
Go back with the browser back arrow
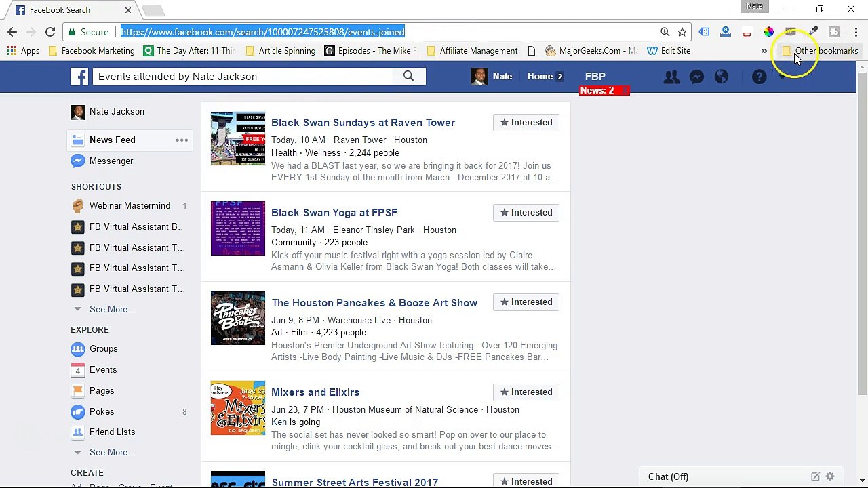12,32
